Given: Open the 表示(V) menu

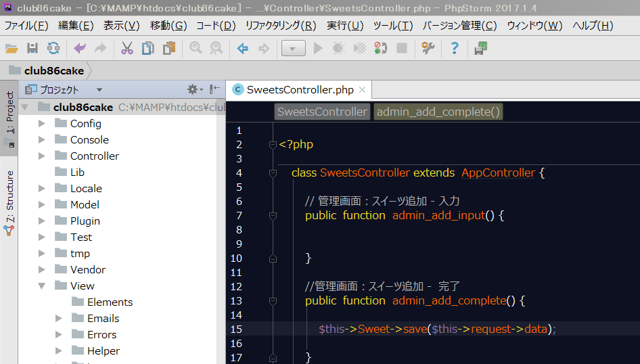Looking at the screenshot, I should [121, 26].
